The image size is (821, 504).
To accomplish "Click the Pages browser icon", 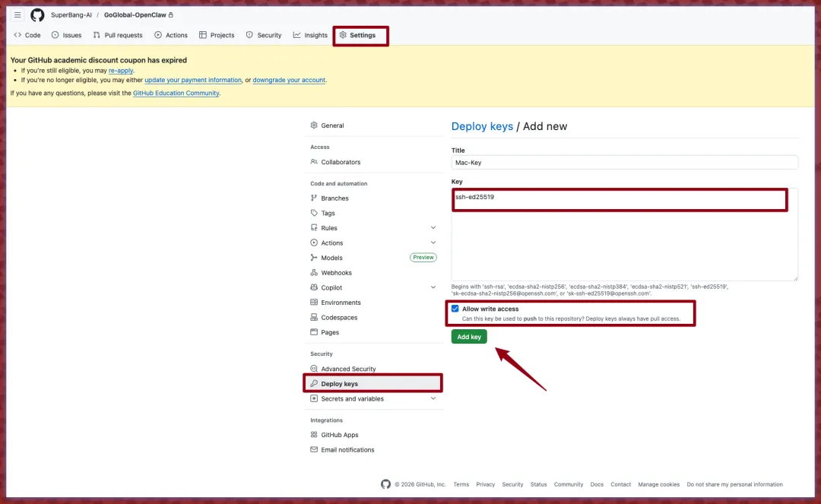I will point(314,332).
